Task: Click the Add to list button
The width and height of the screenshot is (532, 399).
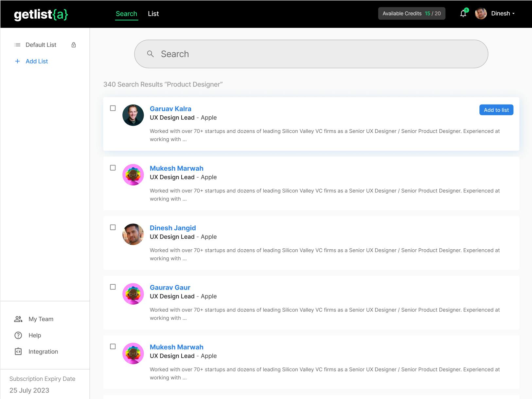Action: pos(496,110)
